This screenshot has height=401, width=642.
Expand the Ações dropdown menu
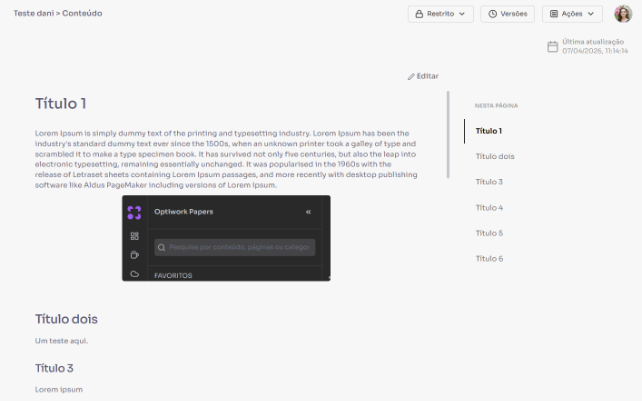pos(572,14)
